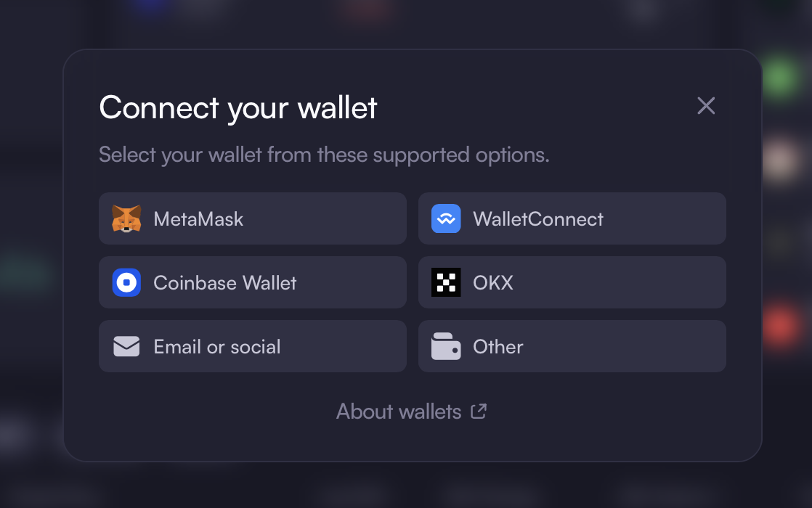This screenshot has width=812, height=508.
Task: Click the blurred green shape behind dialog
Action: tap(780, 78)
